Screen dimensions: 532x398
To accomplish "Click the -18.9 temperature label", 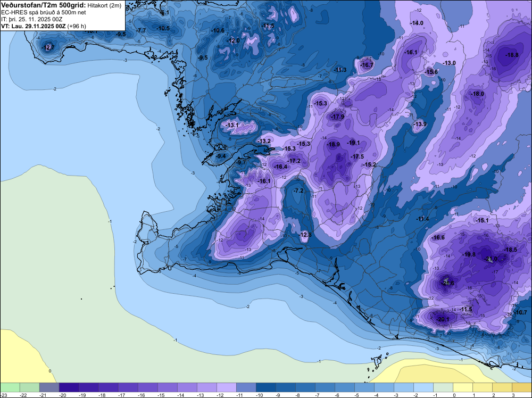I will [333, 144].
